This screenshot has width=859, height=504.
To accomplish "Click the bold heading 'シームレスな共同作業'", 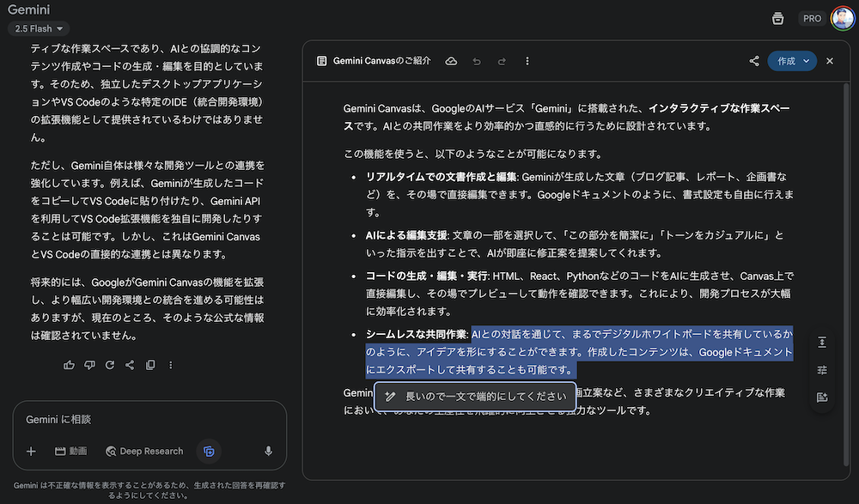I will tap(417, 334).
